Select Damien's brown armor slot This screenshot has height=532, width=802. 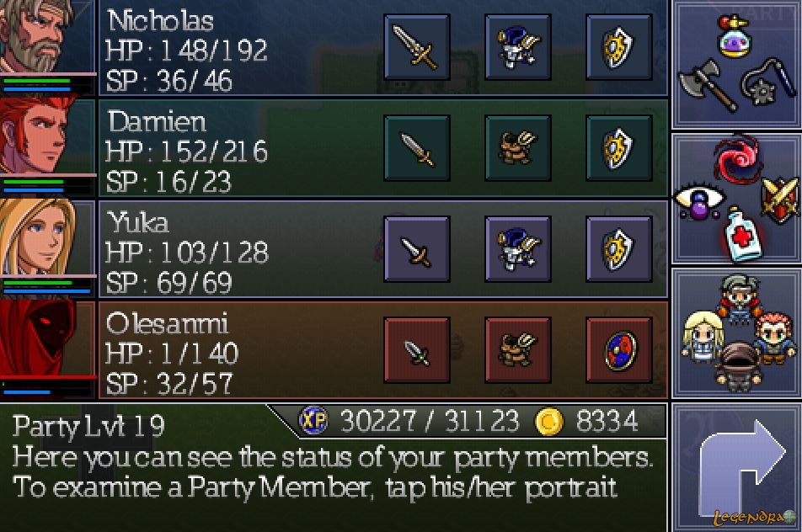[517, 147]
